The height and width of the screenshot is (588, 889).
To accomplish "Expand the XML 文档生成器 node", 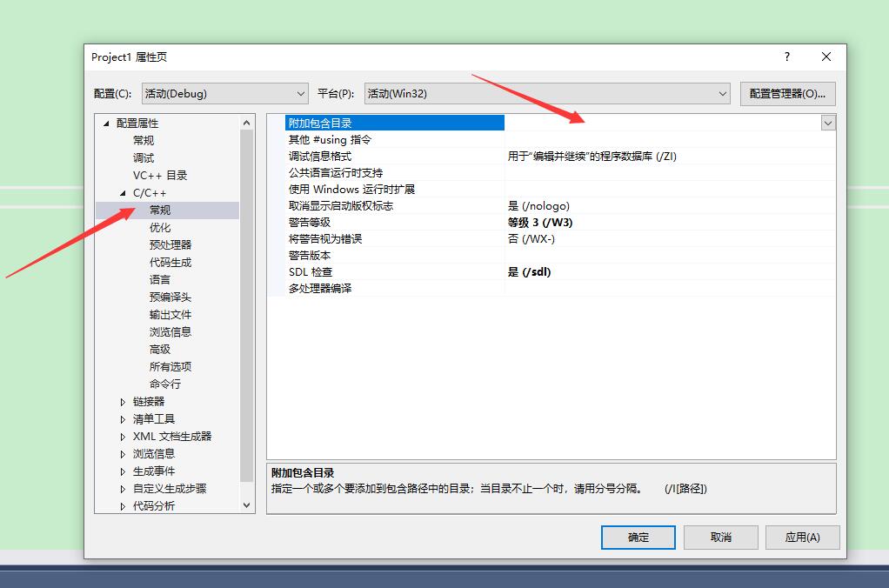I will [122, 436].
